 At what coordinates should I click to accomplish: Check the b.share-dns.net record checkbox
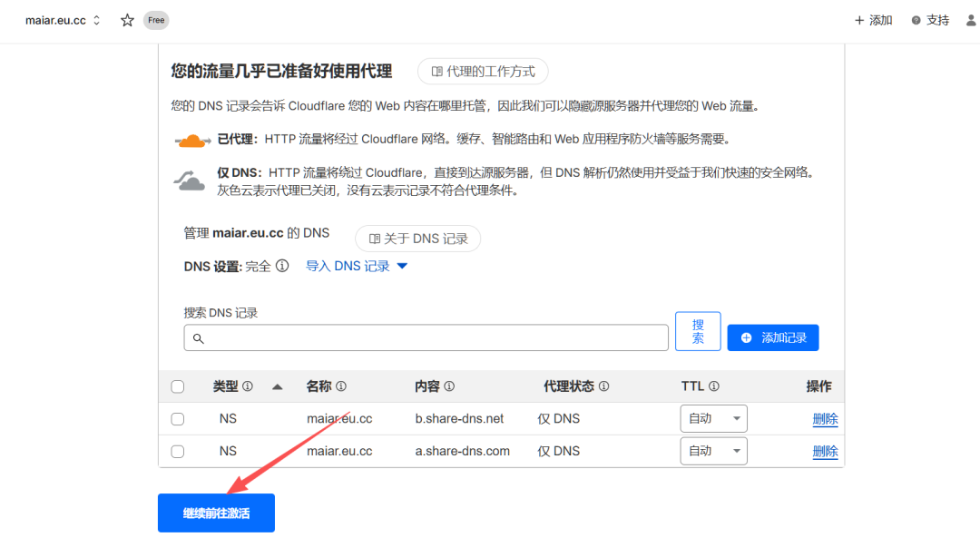(178, 419)
